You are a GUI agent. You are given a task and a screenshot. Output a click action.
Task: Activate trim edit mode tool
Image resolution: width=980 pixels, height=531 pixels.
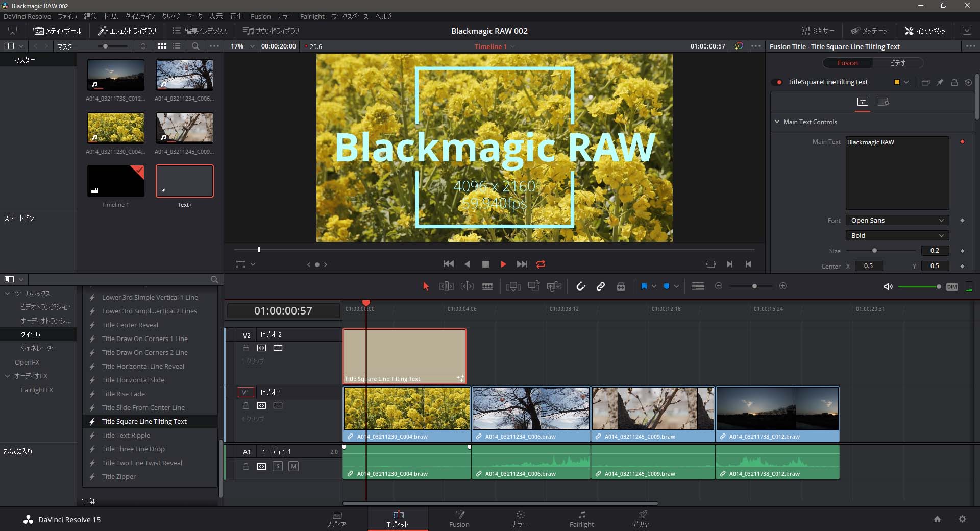coord(446,286)
